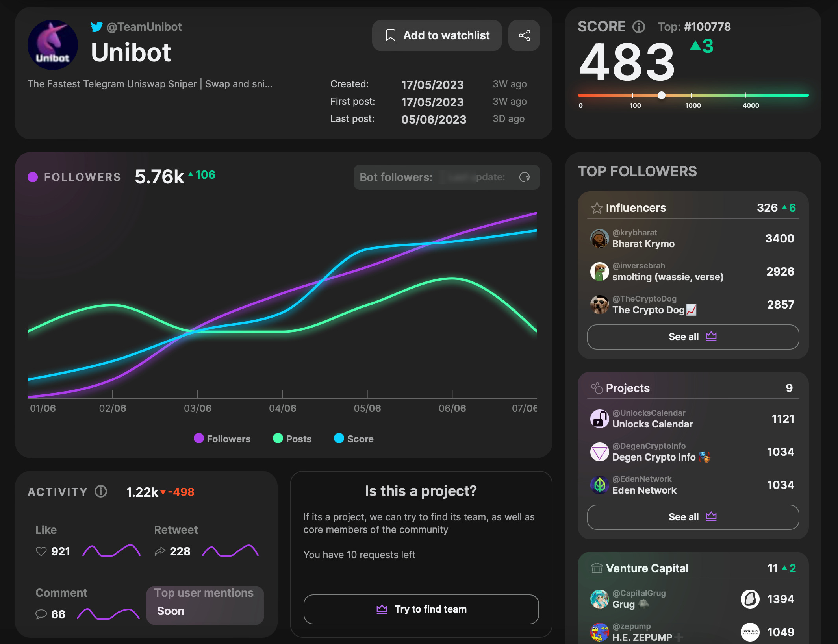The height and width of the screenshot is (644, 838).
Task: Click the Comment sparkline chart
Action: (108, 613)
